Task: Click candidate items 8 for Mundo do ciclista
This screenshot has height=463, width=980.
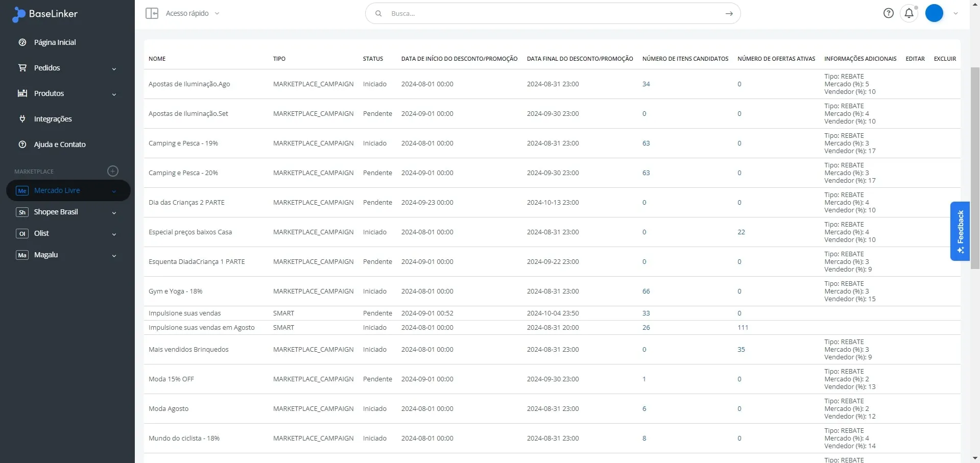Action: pyautogui.click(x=644, y=438)
